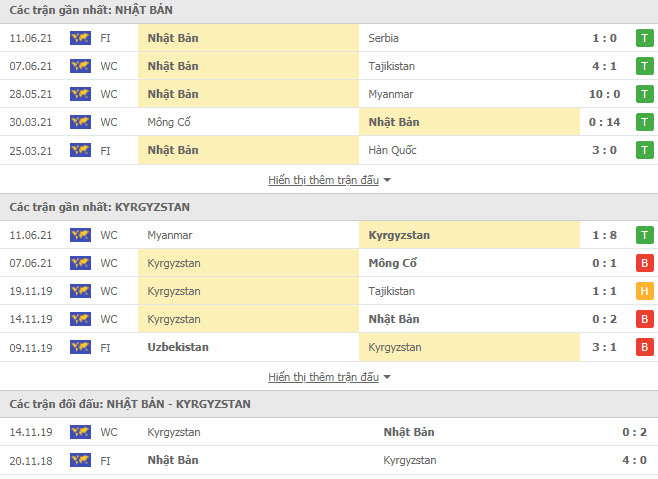The height and width of the screenshot is (479, 658).
Task: Click green T result badge for Serbia match
Action: 645,38
